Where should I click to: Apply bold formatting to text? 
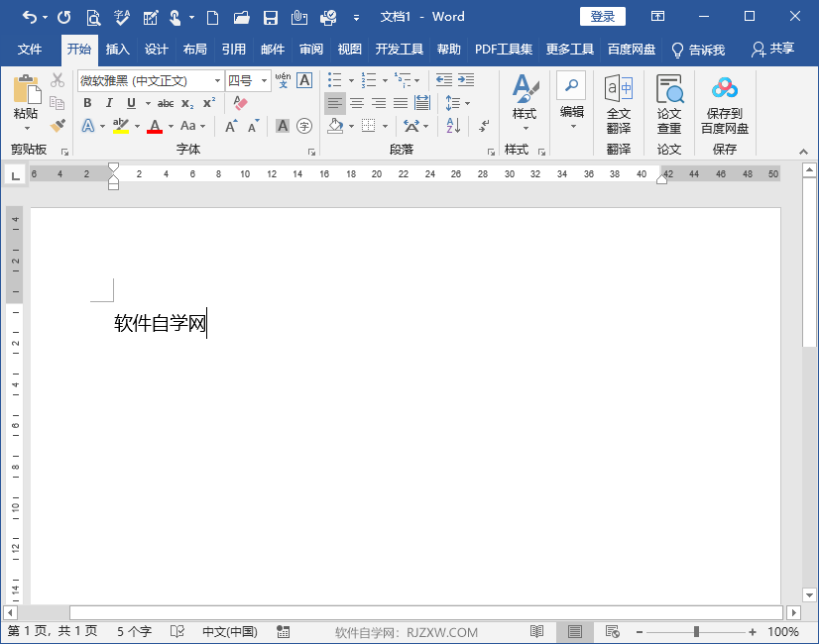coord(87,103)
